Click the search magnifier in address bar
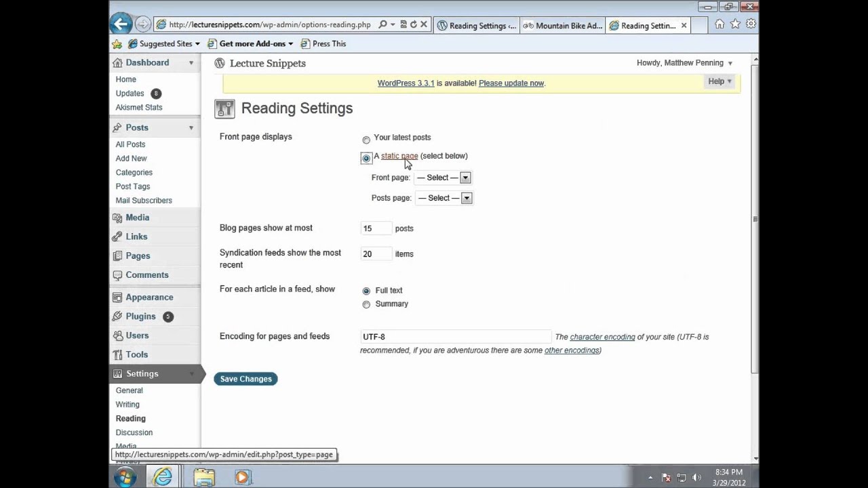 coord(382,25)
